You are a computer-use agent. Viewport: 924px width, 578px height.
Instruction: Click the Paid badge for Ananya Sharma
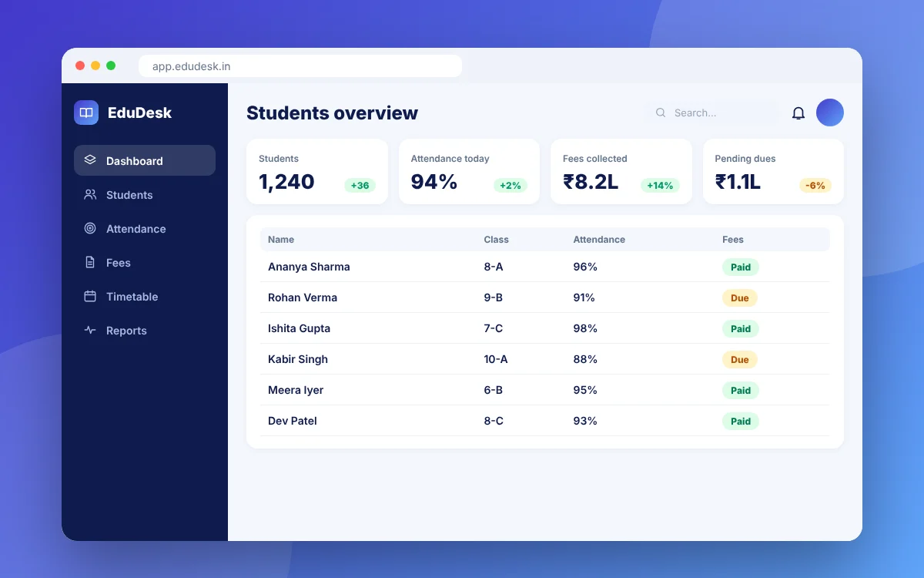click(x=741, y=267)
